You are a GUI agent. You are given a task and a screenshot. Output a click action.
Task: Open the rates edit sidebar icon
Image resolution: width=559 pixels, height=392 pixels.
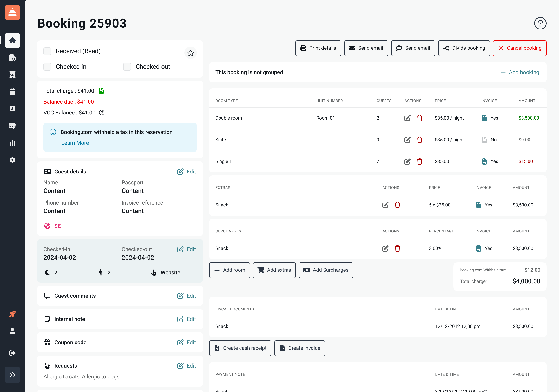tap(12, 126)
